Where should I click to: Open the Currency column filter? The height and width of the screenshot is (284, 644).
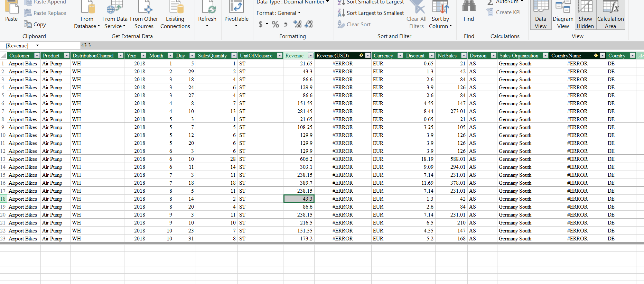click(x=400, y=56)
